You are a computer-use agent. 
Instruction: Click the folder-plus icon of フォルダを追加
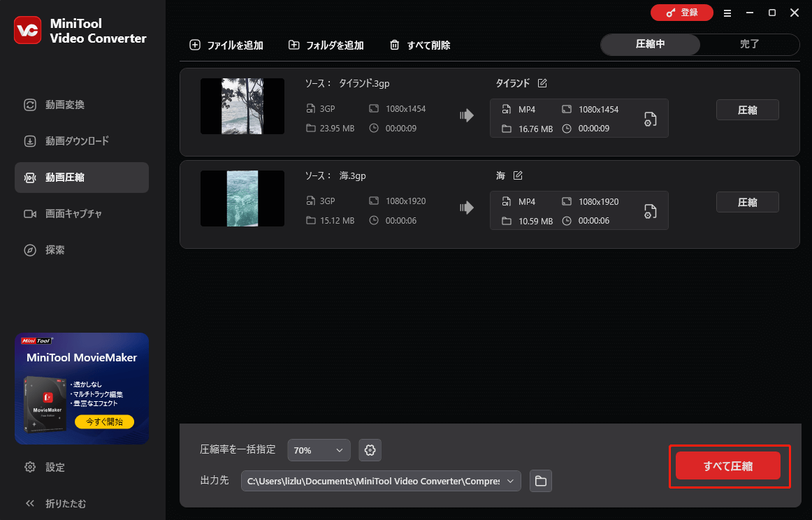tap(293, 45)
